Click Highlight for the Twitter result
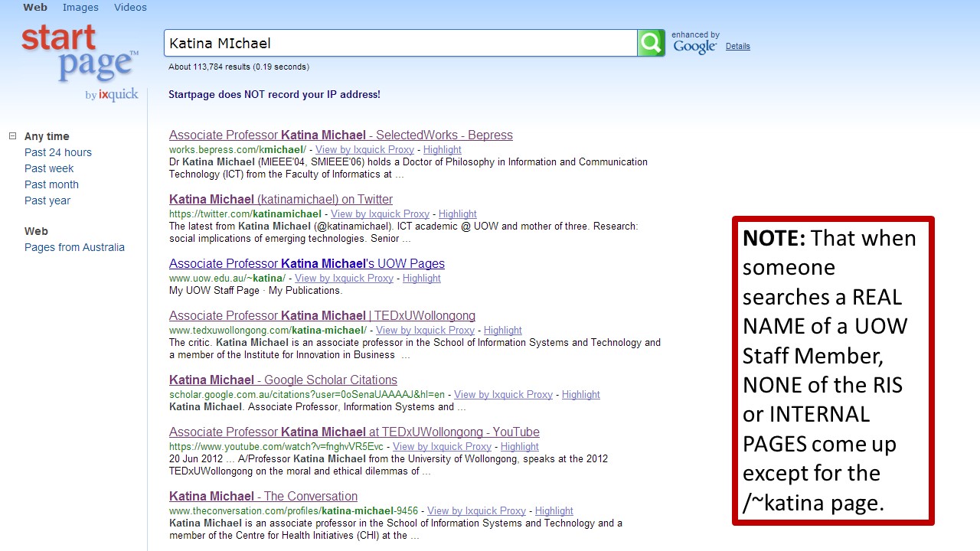The height and width of the screenshot is (551, 980). [x=458, y=214]
